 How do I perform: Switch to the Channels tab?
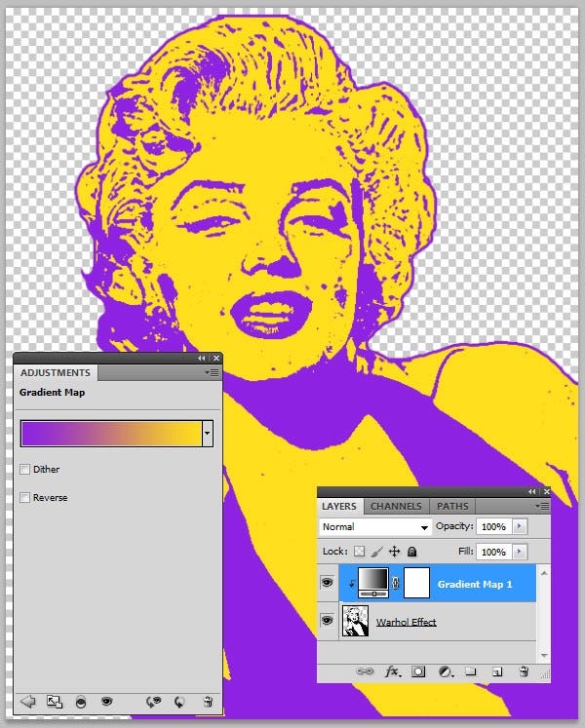click(396, 506)
